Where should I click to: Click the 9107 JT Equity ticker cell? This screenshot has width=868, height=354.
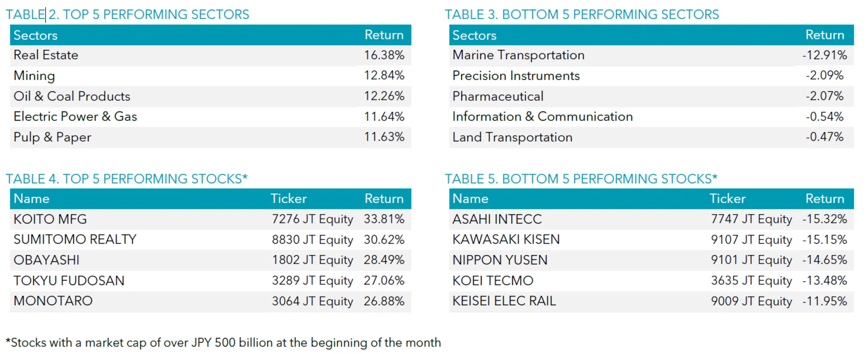pos(751,240)
